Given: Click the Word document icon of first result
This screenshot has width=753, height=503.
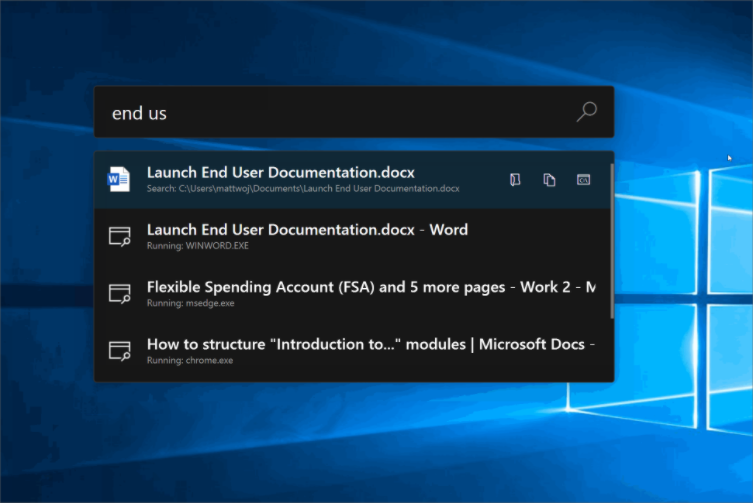Looking at the screenshot, I should point(119,179).
